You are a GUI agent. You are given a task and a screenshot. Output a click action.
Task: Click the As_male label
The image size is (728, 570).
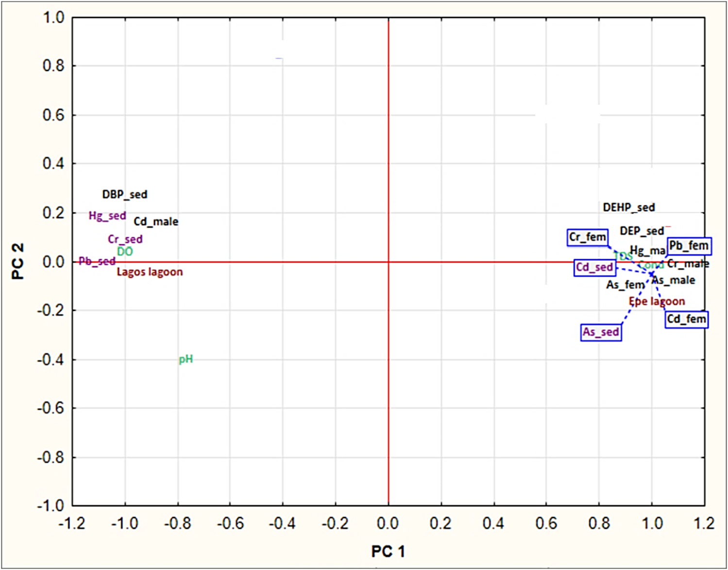pyautogui.click(x=674, y=280)
